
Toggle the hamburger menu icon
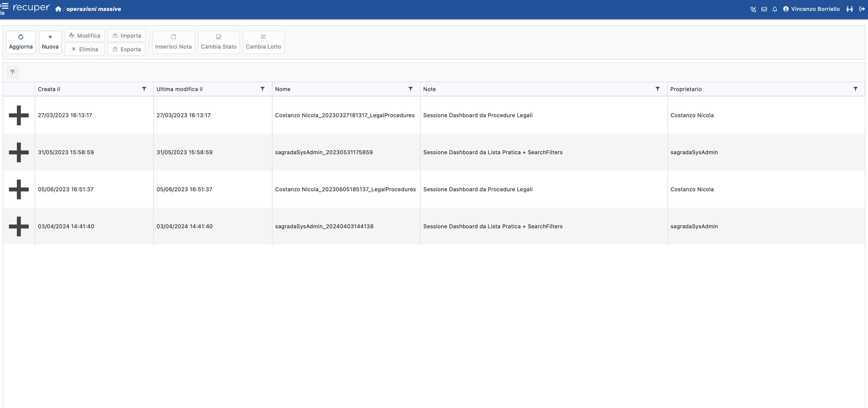pyautogui.click(x=5, y=6)
